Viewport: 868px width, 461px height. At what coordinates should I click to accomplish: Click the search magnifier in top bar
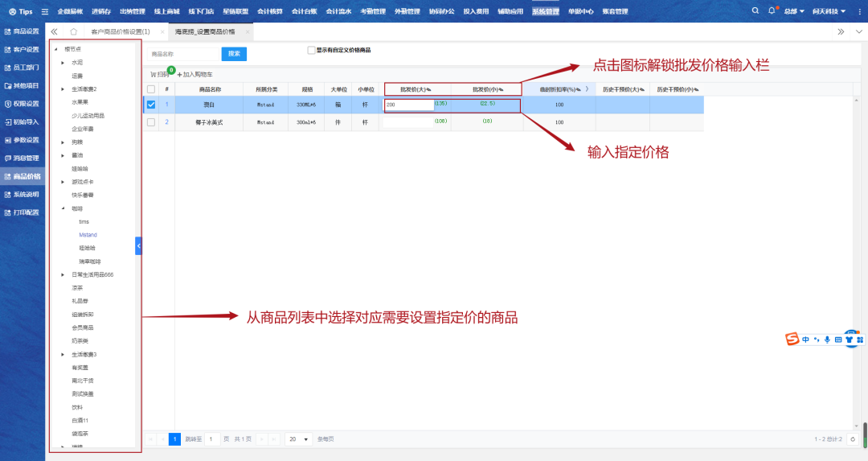pos(755,11)
